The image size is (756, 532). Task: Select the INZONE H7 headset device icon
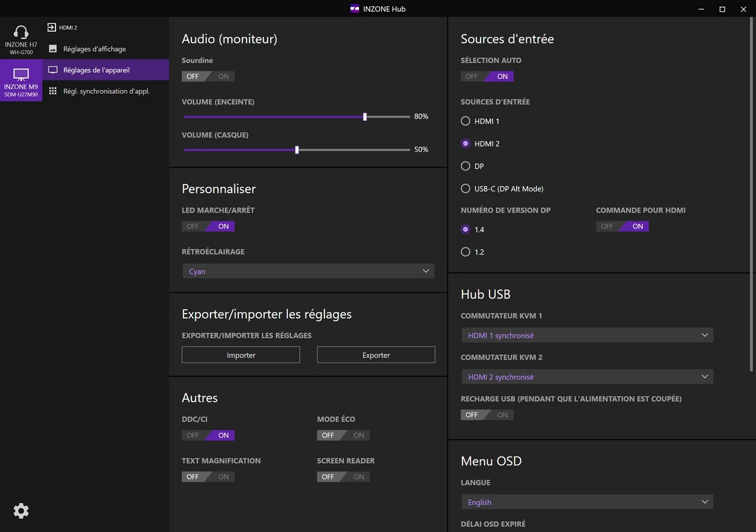click(21, 39)
